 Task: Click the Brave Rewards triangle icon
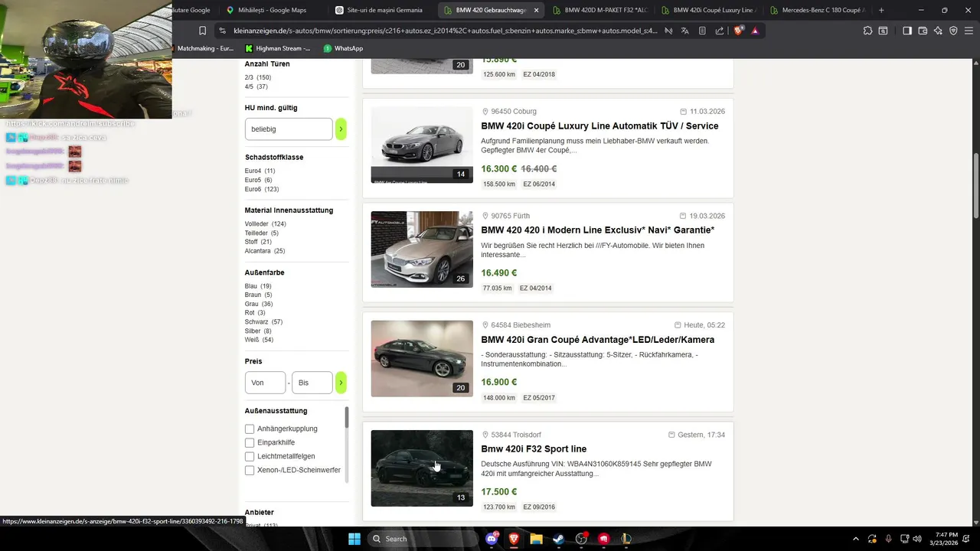pyautogui.click(x=755, y=31)
